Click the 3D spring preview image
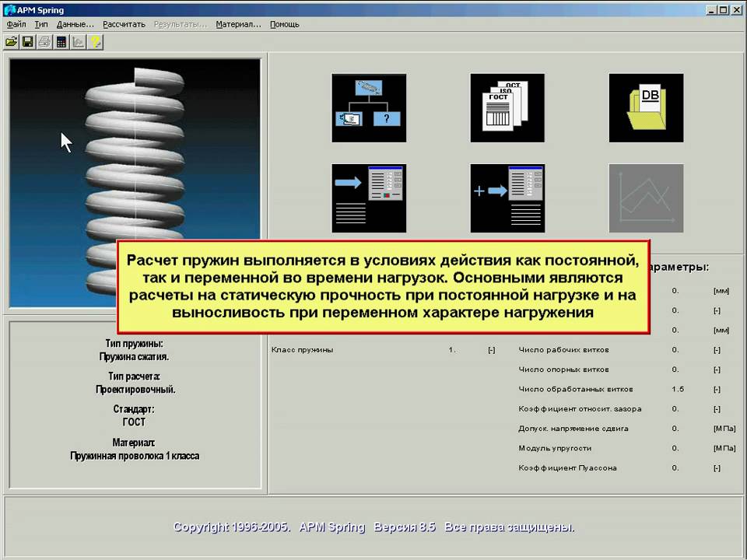Viewport: 747px width, 560px height. pyautogui.click(x=135, y=184)
